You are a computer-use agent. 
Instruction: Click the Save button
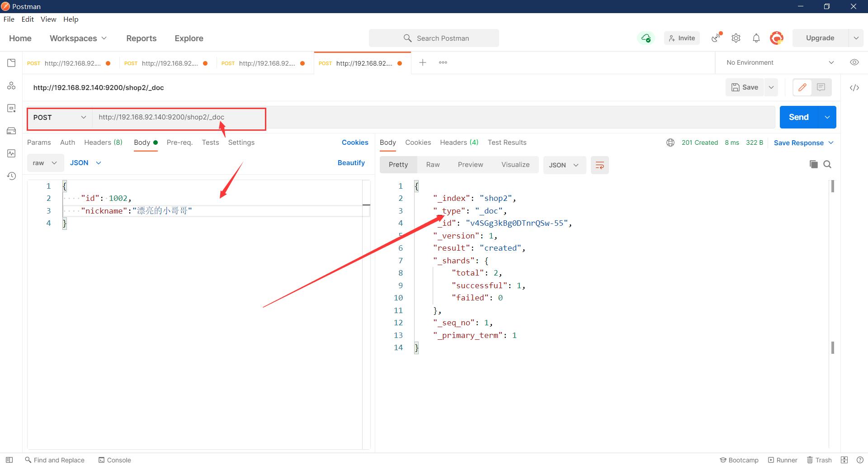click(x=745, y=87)
